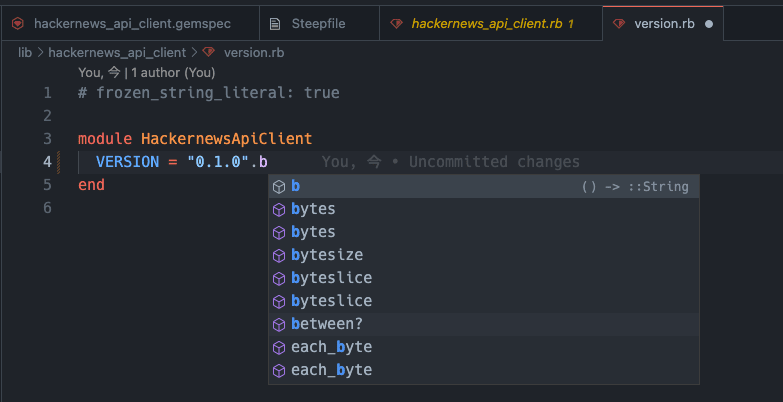
Task: Click the gemspec file icon in first tab
Action: (18, 22)
